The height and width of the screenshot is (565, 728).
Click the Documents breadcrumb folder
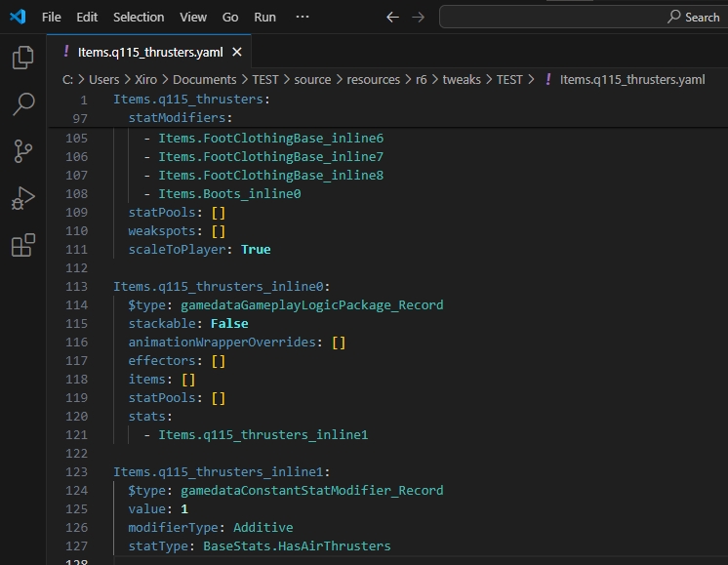pos(204,79)
